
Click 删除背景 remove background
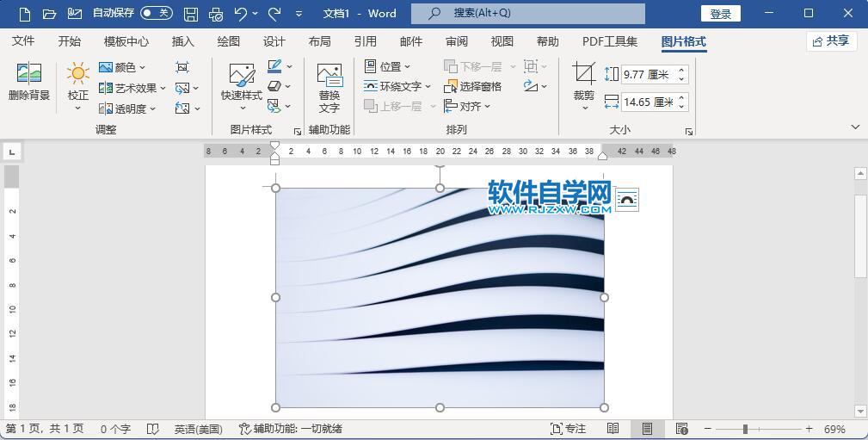28,82
